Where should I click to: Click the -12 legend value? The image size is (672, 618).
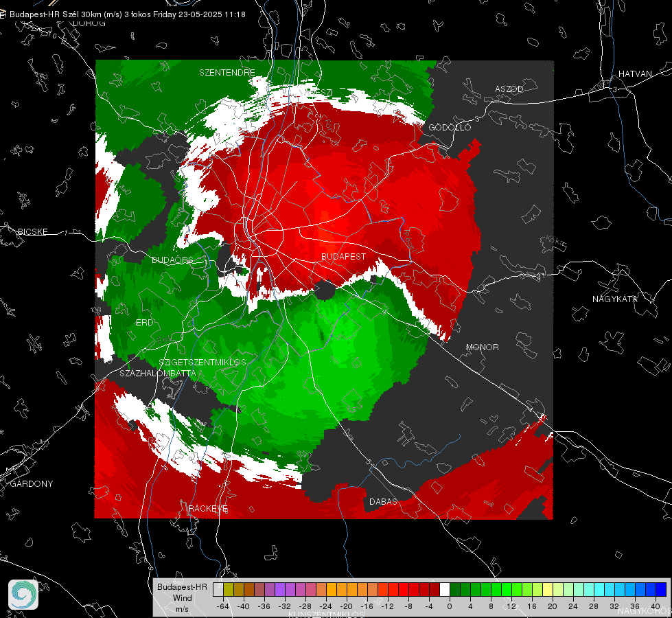coord(387,606)
